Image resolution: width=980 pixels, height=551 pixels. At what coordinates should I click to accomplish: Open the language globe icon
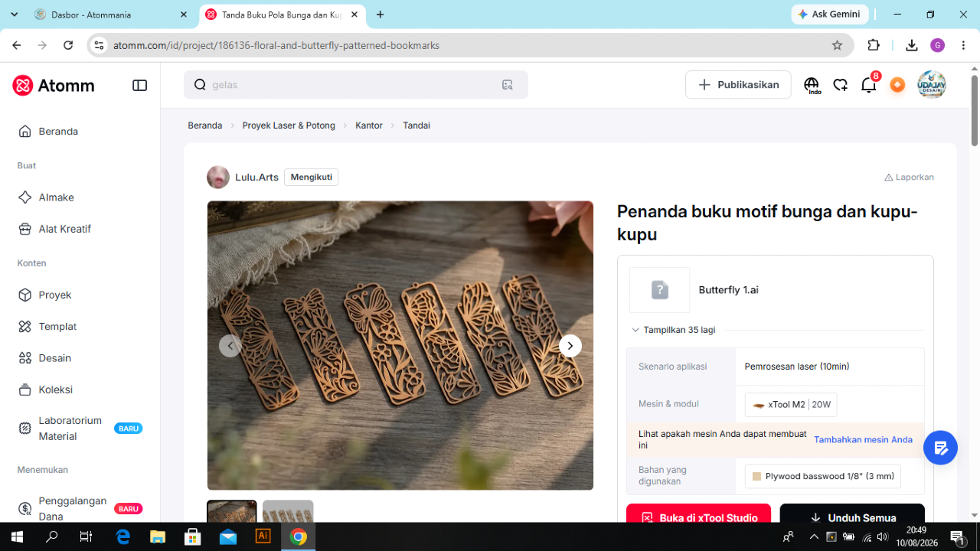812,85
